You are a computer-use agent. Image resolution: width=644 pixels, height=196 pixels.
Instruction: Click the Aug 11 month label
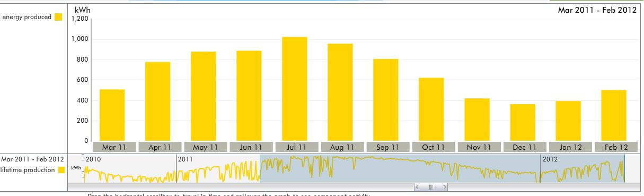pyautogui.click(x=342, y=147)
